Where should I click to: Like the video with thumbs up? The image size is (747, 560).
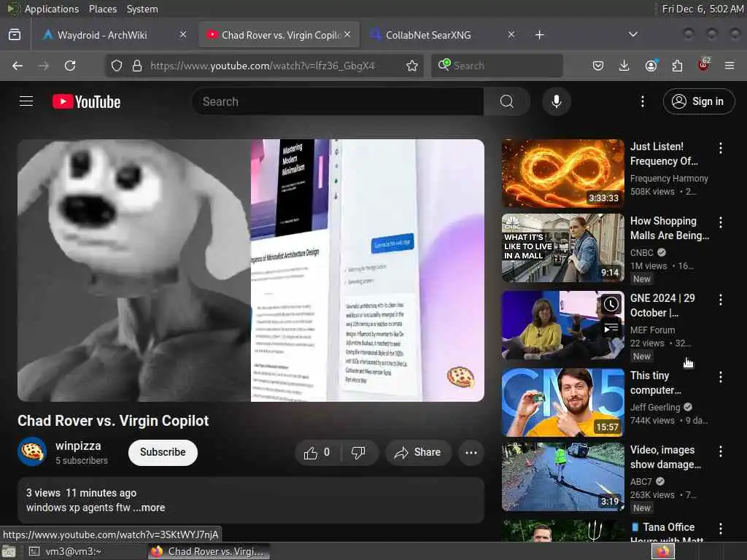pos(317,452)
